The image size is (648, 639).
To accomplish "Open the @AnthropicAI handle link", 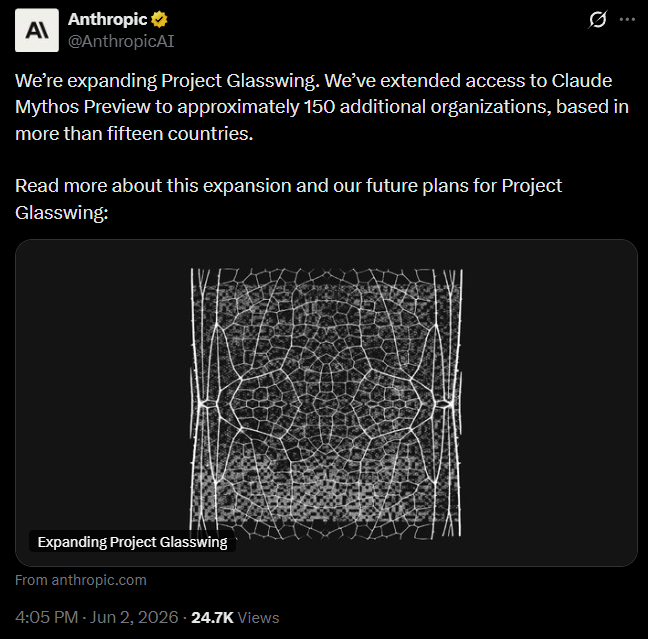I will tap(121, 41).
